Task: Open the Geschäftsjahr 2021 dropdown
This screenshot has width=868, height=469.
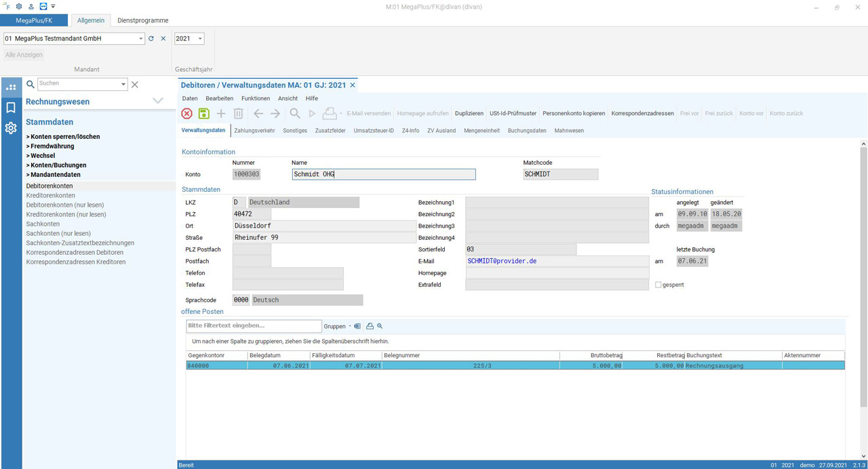Action: [x=200, y=39]
